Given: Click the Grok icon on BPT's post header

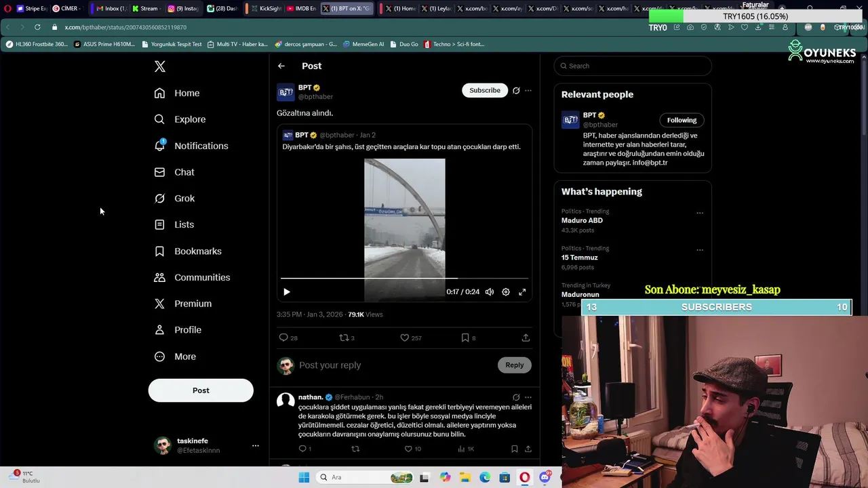Looking at the screenshot, I should [516, 90].
